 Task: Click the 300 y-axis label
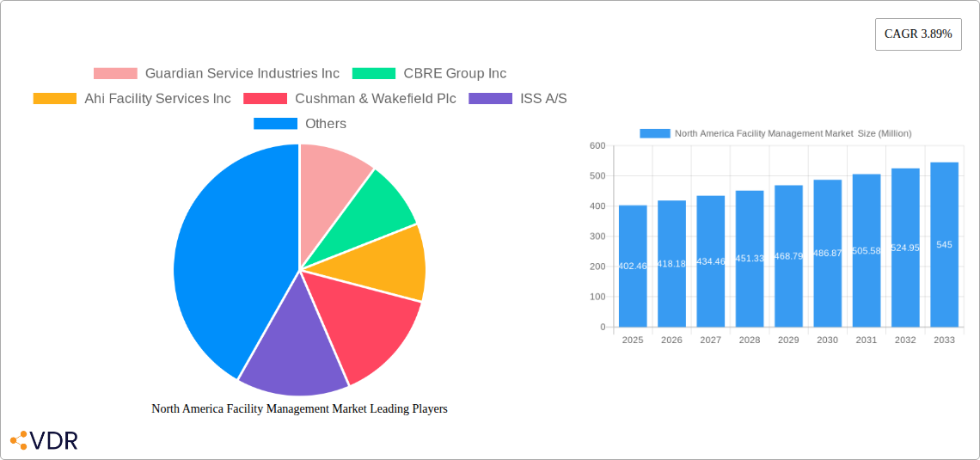(x=597, y=236)
